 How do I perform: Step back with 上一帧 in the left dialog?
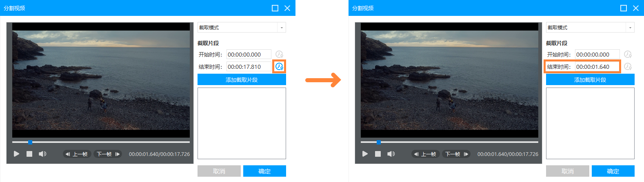[x=76, y=154]
